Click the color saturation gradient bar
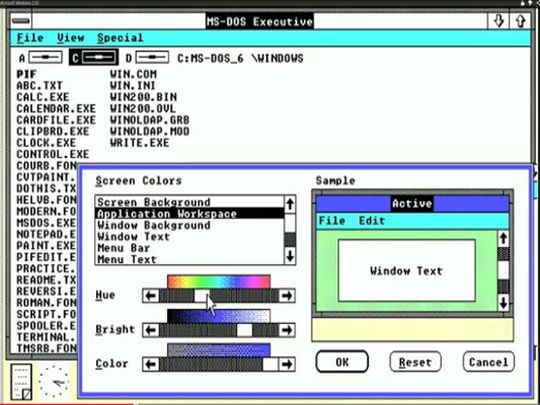Screen dimensions: 540x405 pos(219,350)
